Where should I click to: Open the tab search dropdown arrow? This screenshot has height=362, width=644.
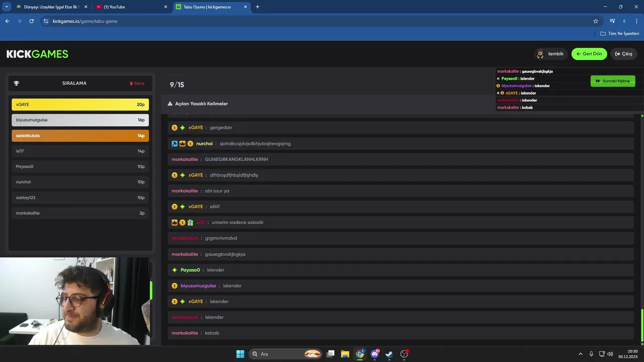7,7
